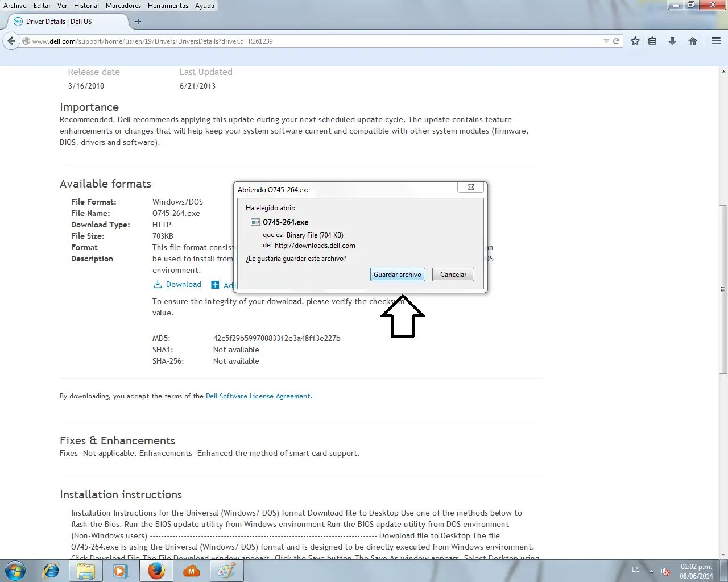
Task: Open the Windows Start menu
Action: point(15,571)
